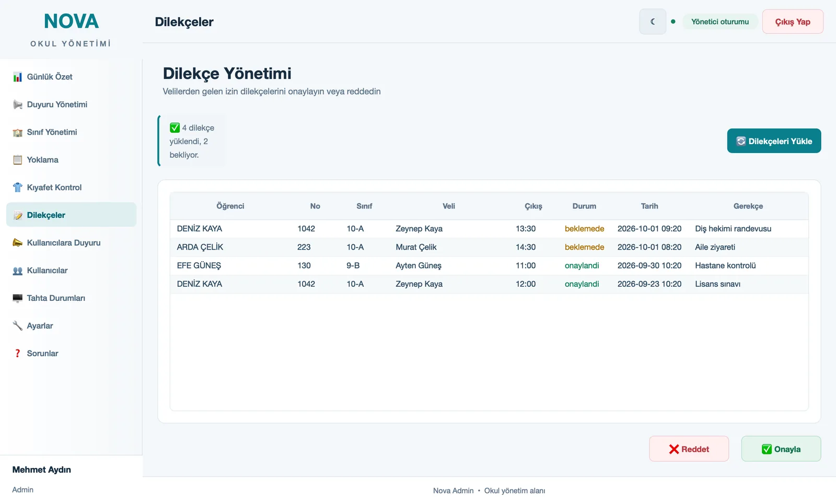The height and width of the screenshot is (504, 836).
Task: Approve the petition with the Onayla button
Action: click(781, 449)
